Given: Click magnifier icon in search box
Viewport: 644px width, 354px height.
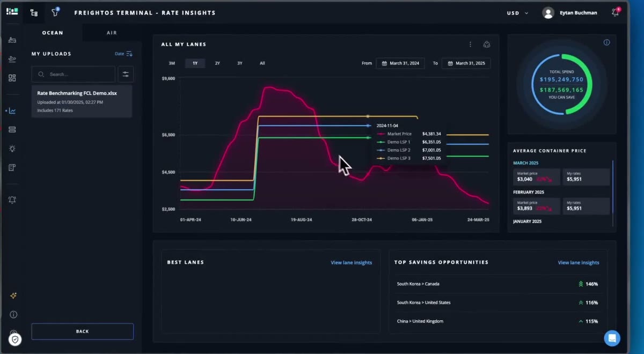Looking at the screenshot, I should coord(41,74).
